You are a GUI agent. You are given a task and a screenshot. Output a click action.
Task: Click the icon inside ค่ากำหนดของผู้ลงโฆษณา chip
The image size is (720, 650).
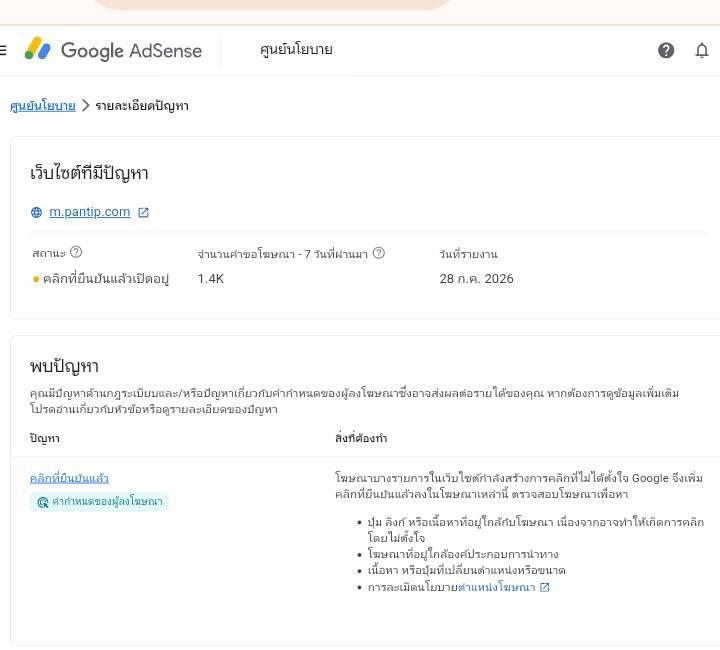tap(43, 502)
